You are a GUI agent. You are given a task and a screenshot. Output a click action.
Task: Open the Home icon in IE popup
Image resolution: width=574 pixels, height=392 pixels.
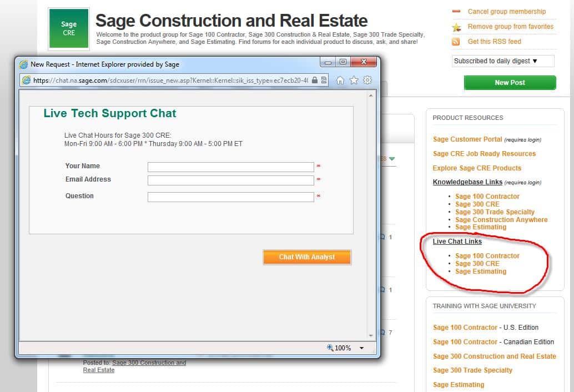pyautogui.click(x=340, y=80)
